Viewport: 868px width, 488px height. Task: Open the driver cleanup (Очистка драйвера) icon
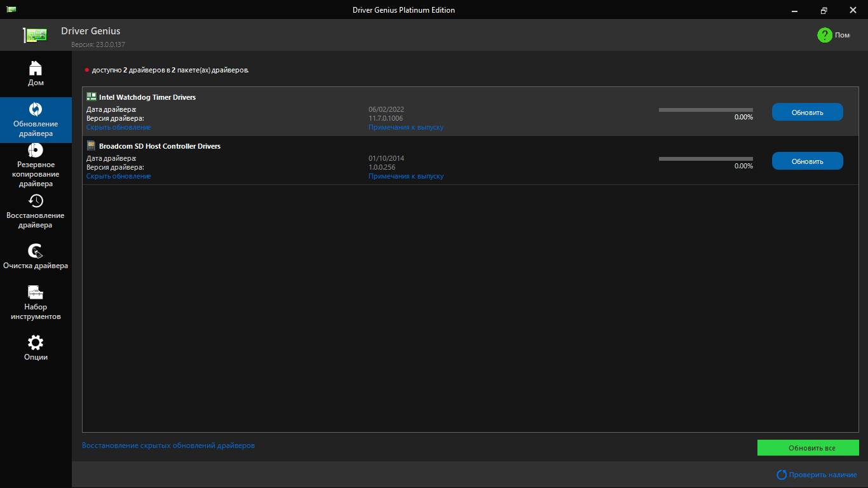[x=36, y=251]
